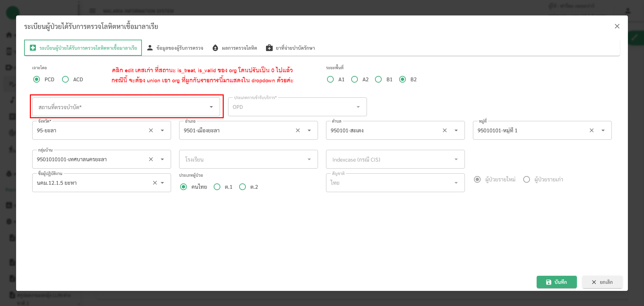Open the สถานที่ตรวจบำบัด dropdown

[126, 107]
